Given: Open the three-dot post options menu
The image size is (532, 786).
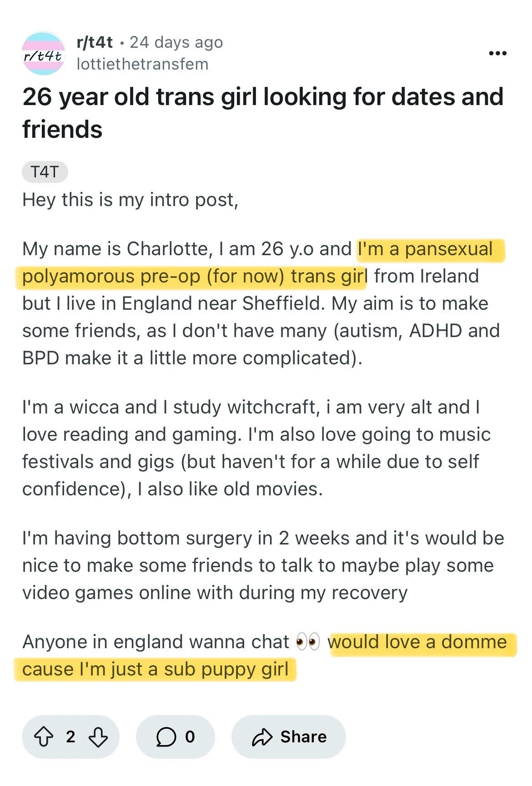Looking at the screenshot, I should pos(497,54).
